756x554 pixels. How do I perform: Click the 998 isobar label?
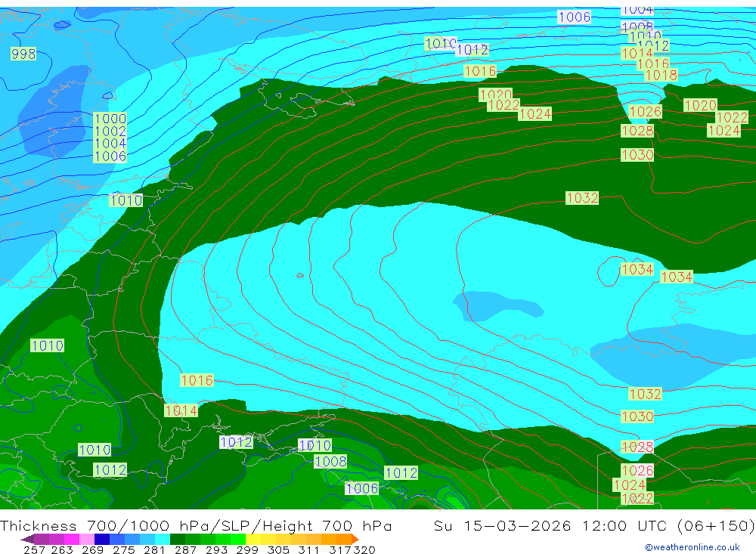point(23,54)
